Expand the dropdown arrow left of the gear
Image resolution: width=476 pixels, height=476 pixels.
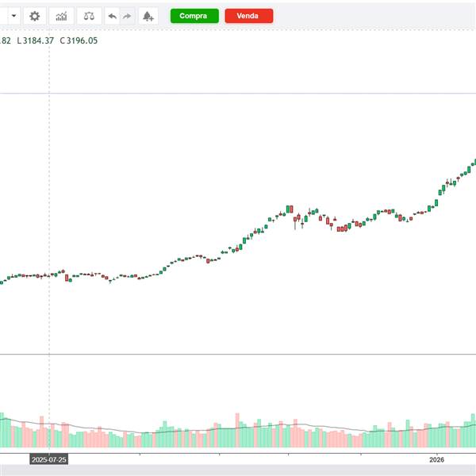[14, 16]
